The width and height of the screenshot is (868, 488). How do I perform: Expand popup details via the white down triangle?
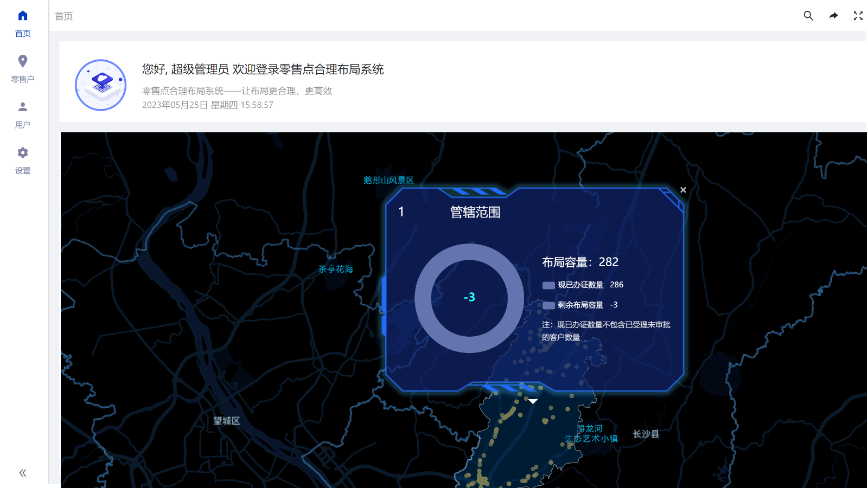(533, 401)
